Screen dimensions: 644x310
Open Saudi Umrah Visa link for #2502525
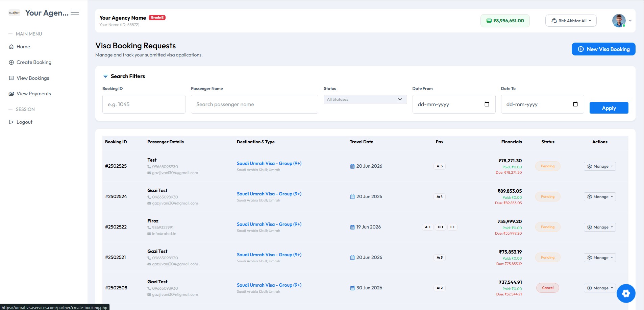(269, 163)
